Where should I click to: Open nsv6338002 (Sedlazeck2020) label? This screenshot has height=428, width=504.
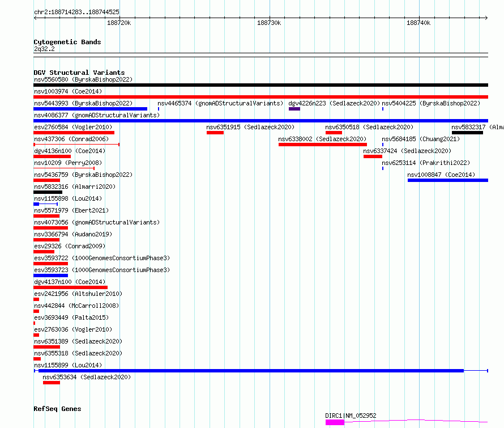pos(322,139)
